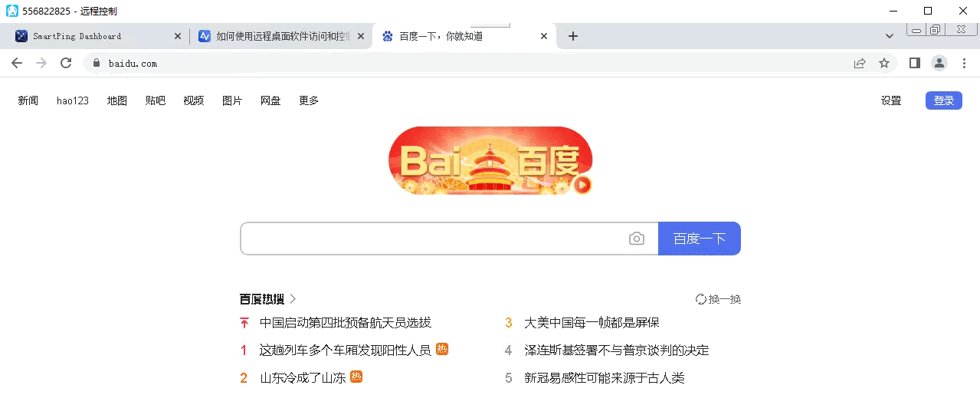Viewport: 980px width, 418px height.
Task: Play the Baidu logo animation button
Action: 582,184
